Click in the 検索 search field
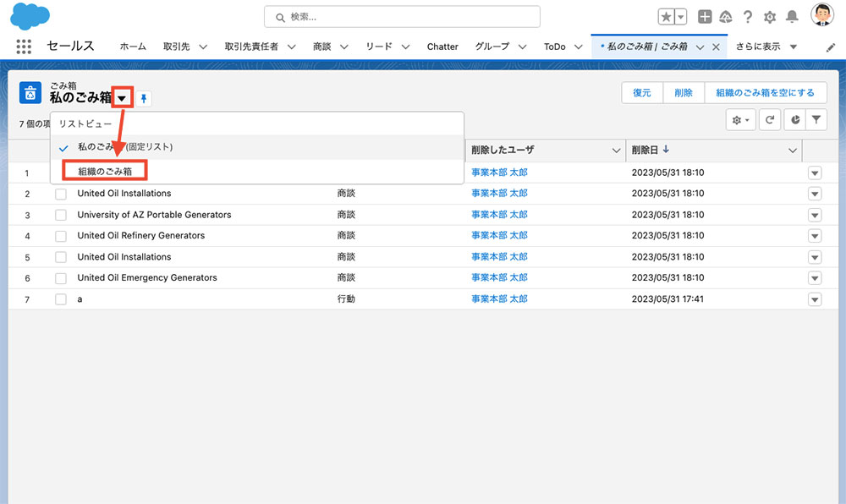The height and width of the screenshot is (504, 846). tap(402, 17)
